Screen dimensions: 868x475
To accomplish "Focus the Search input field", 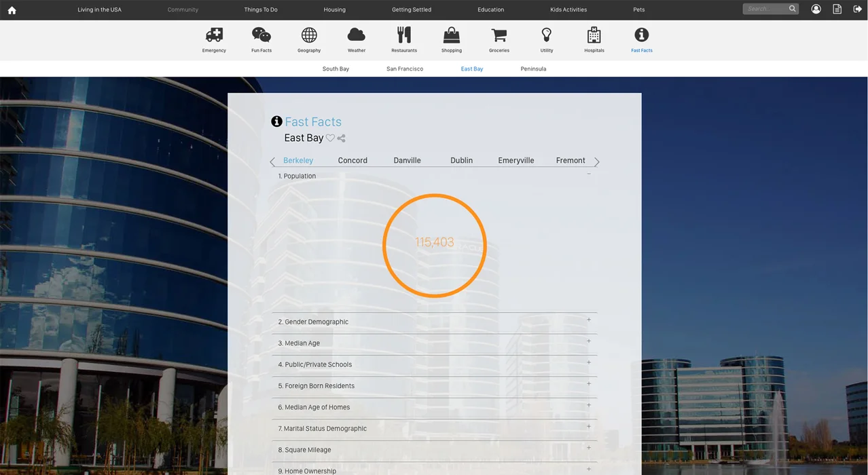I will pos(765,9).
